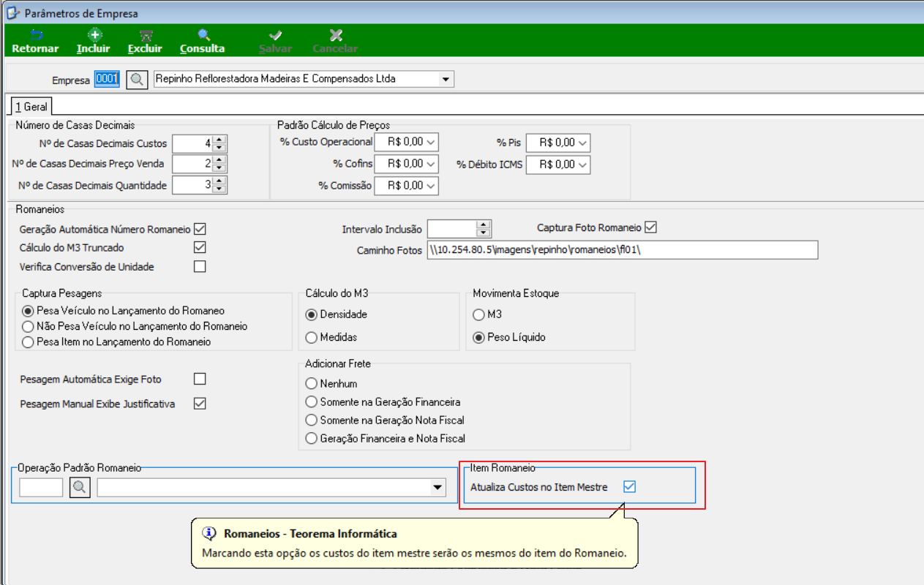Switch to the 1 Geral tab

pos(31,107)
